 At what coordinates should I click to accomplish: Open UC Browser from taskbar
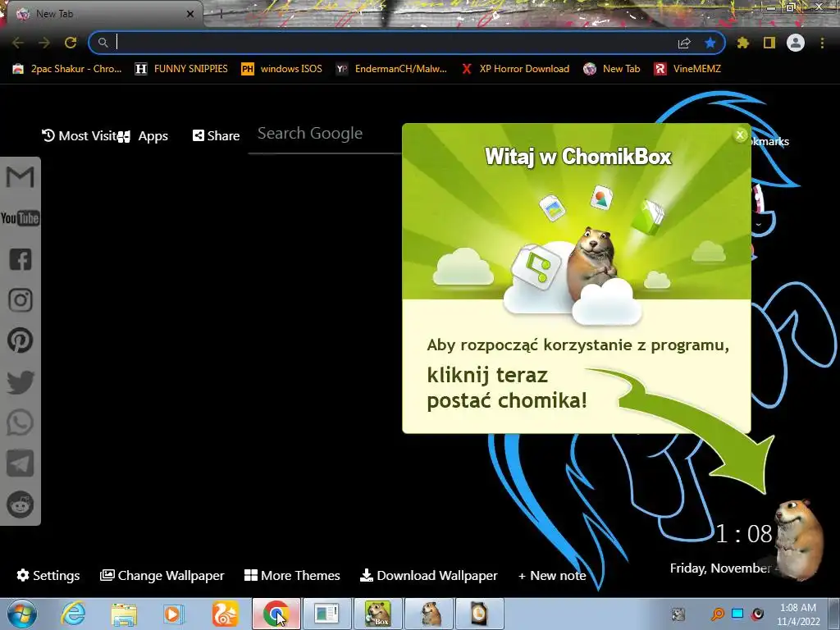(225, 614)
